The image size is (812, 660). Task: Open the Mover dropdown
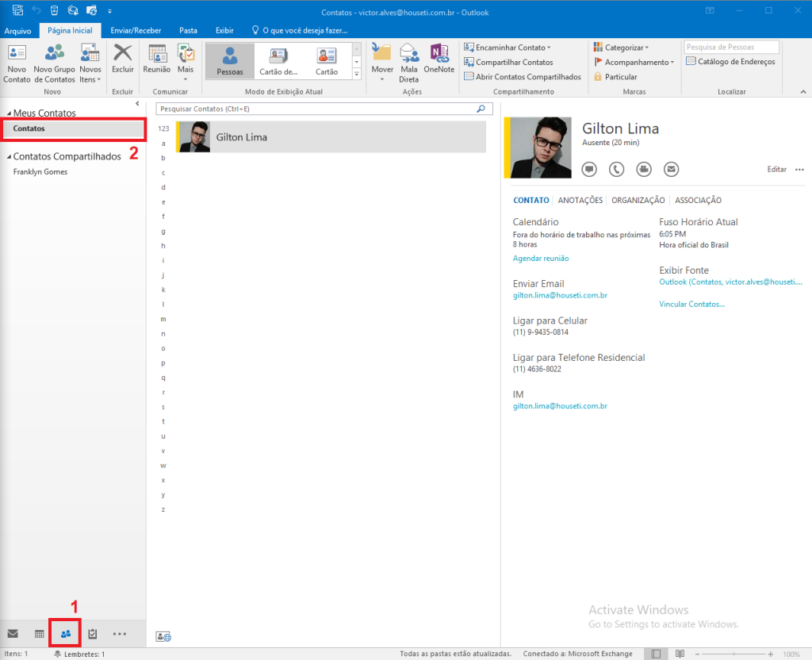click(382, 62)
